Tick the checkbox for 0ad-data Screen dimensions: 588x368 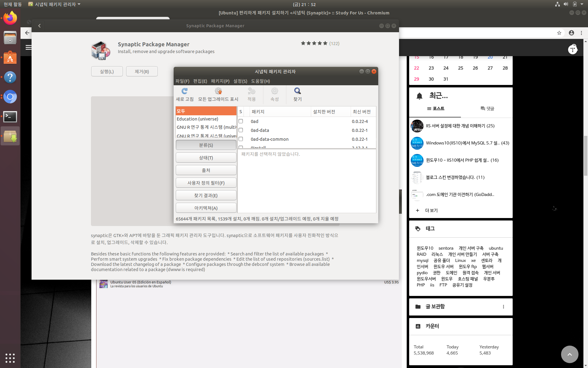[x=241, y=130]
